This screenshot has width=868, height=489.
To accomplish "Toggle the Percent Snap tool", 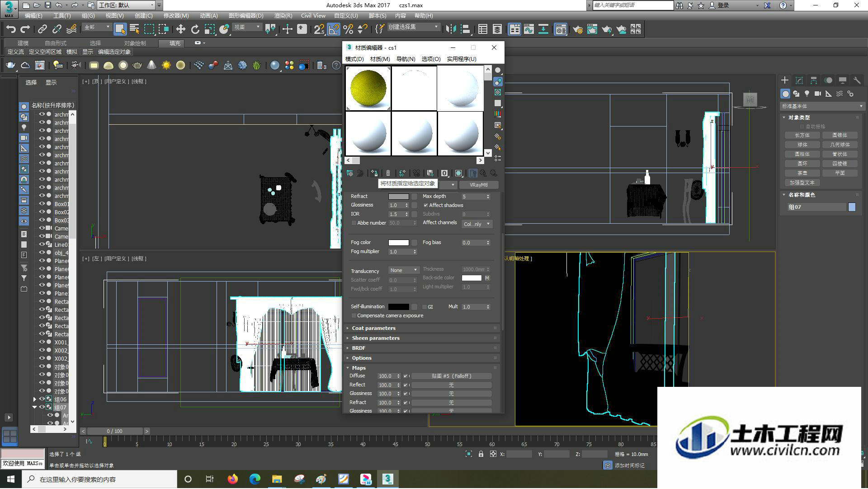I will (x=348, y=29).
